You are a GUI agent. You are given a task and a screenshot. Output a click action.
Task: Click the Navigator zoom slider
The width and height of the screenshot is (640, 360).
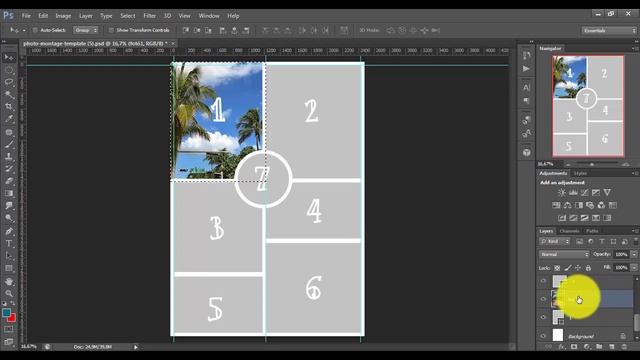point(592,164)
